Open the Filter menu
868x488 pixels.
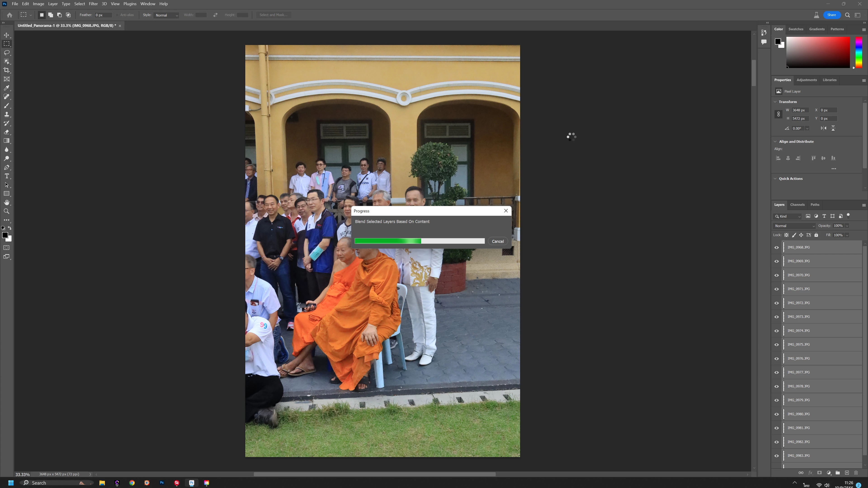(93, 4)
